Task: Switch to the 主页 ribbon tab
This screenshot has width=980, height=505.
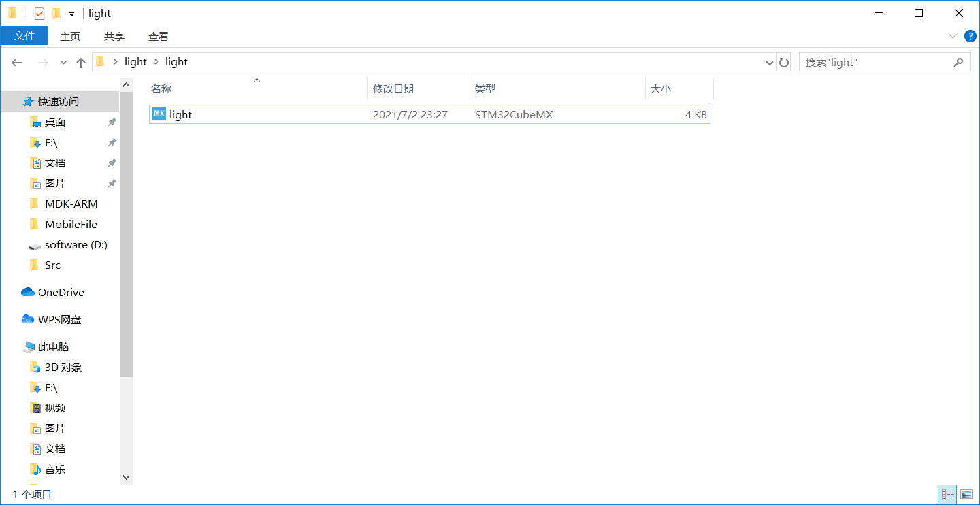Action: click(70, 37)
